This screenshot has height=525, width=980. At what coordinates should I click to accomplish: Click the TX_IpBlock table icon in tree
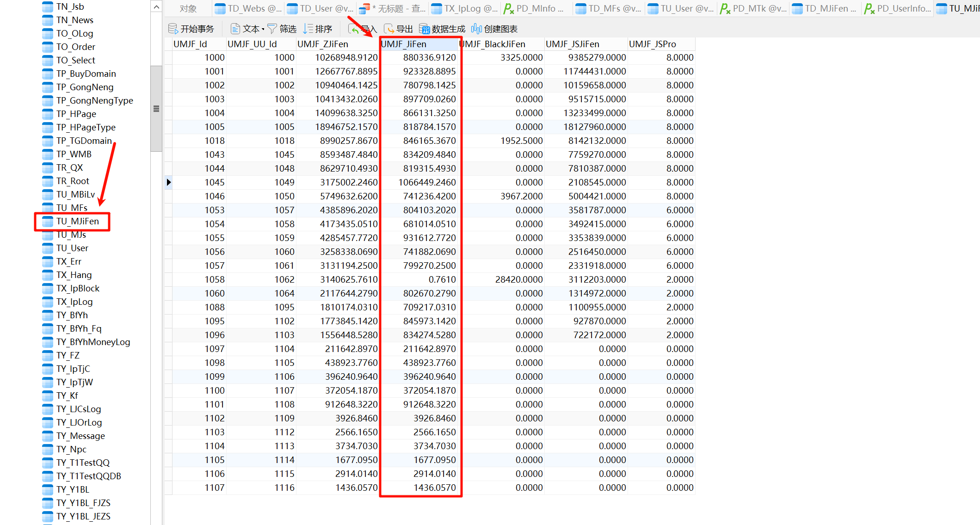point(48,289)
